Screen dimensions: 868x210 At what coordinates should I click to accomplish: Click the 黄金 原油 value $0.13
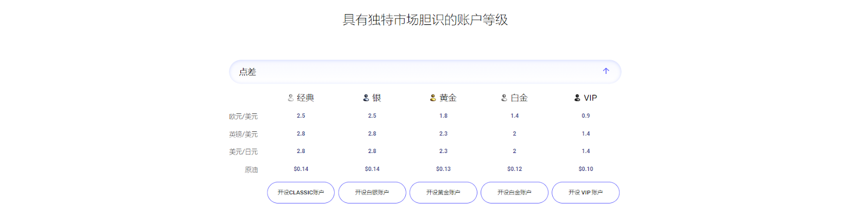click(443, 169)
